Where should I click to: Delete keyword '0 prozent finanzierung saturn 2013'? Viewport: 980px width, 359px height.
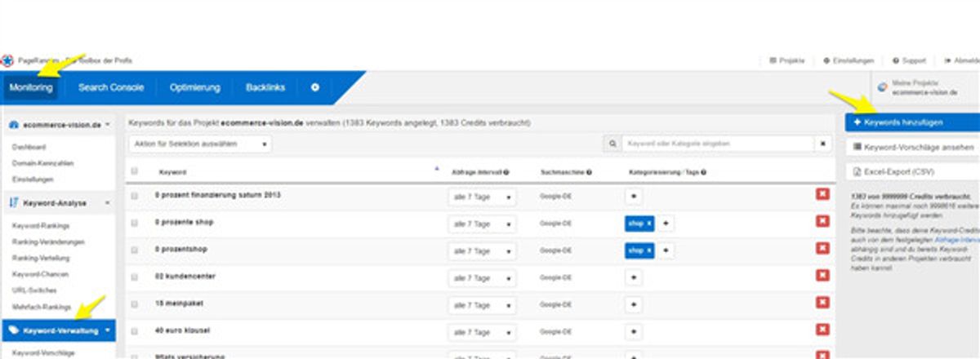tap(822, 195)
